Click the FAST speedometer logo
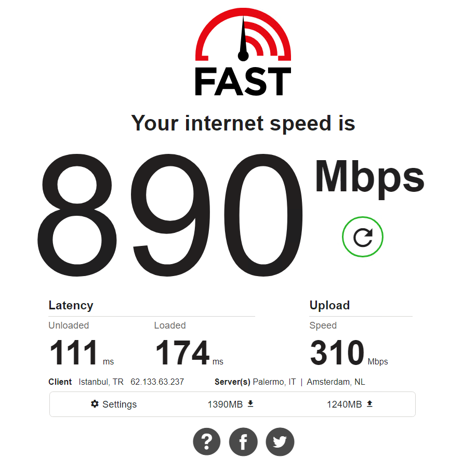Viewport: 476px width, 457px height. click(243, 51)
